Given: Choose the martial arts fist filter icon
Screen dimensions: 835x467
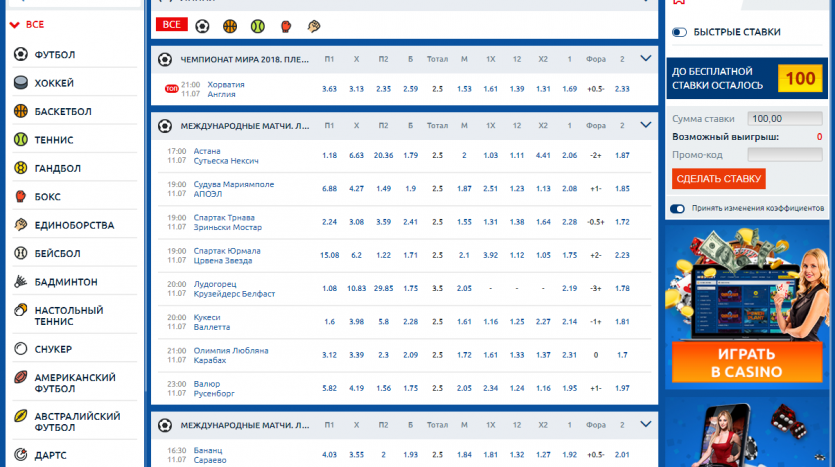Looking at the screenshot, I should point(314,25).
